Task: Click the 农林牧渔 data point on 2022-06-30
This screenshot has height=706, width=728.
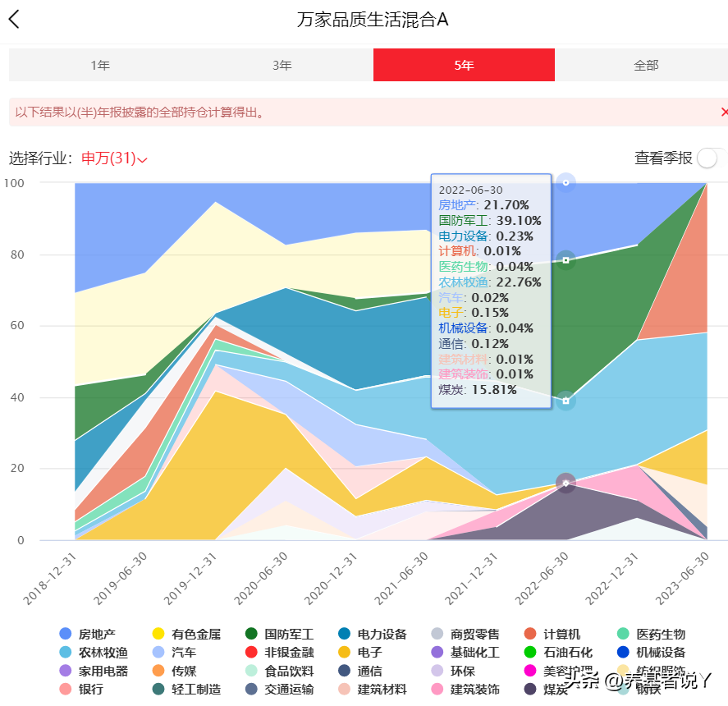Action: click(x=565, y=401)
